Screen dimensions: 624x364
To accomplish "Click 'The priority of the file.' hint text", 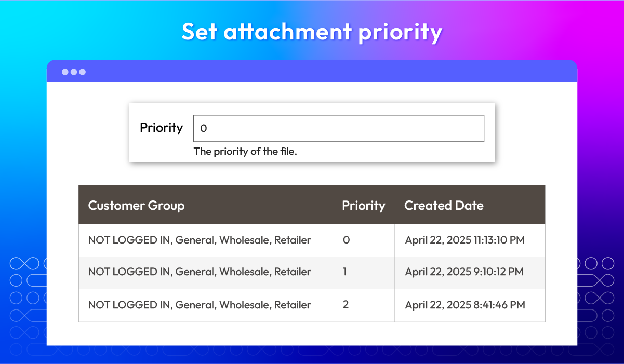I will (245, 152).
